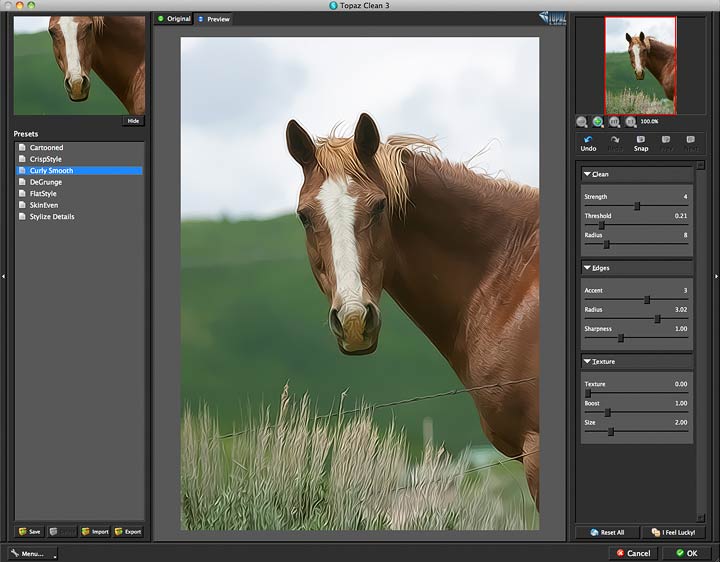The image size is (720, 562).
Task: Hide the preset preview thumbnail
Action: [133, 121]
